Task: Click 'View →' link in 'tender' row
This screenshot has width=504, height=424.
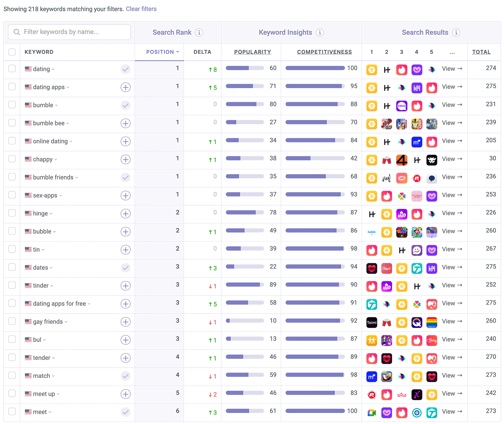Action: click(452, 358)
